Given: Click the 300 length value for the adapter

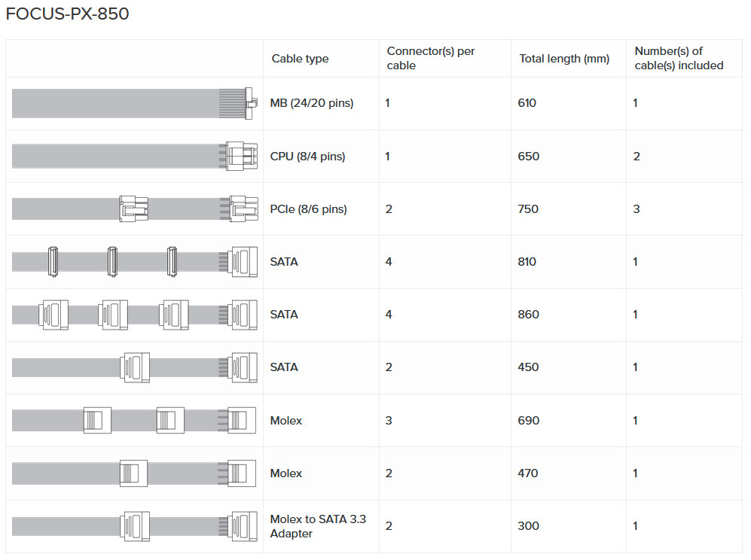Looking at the screenshot, I should click(528, 526).
